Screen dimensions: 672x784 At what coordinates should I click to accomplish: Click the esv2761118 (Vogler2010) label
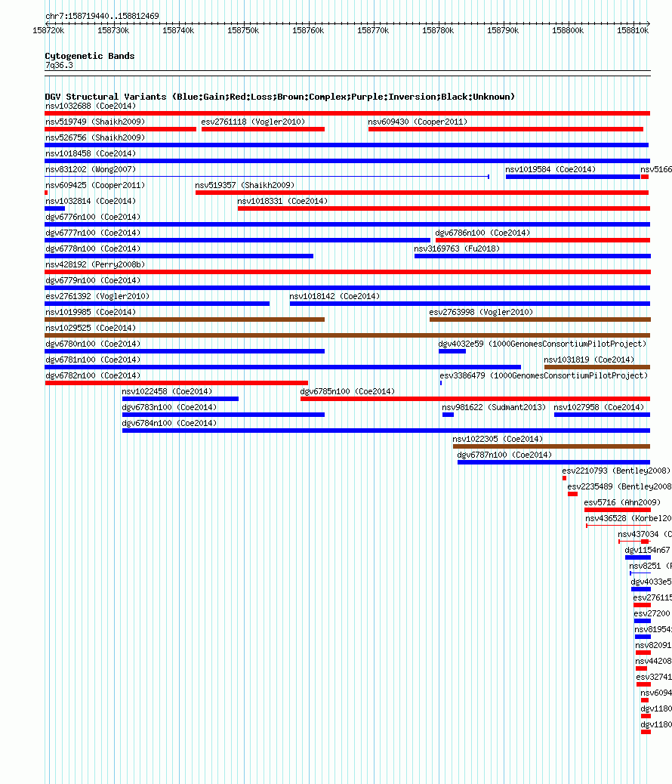[x=253, y=122]
